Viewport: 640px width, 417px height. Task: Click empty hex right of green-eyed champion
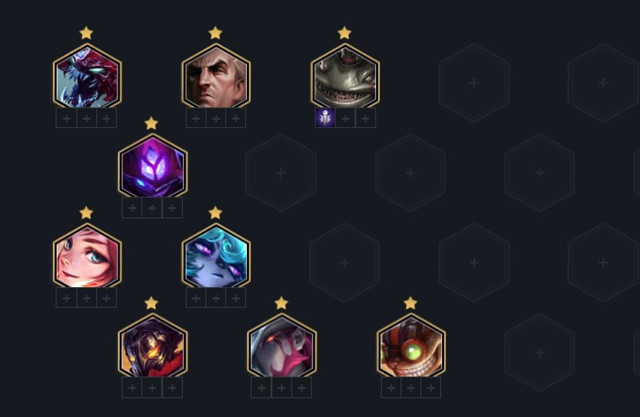pyautogui.click(x=540, y=352)
